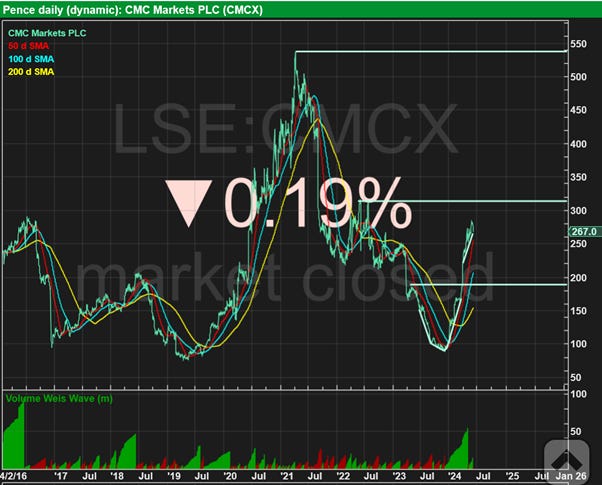The height and width of the screenshot is (485, 602).
Task: Click the 50 label on volume axis
Action: coord(576,431)
